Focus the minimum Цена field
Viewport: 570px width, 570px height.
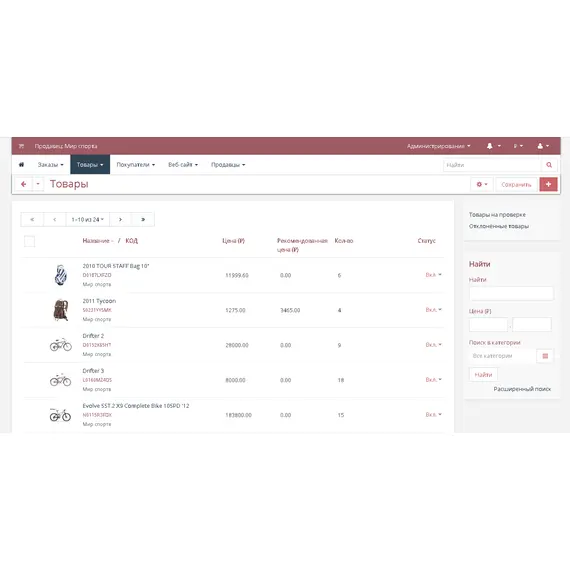pyautogui.click(x=488, y=325)
